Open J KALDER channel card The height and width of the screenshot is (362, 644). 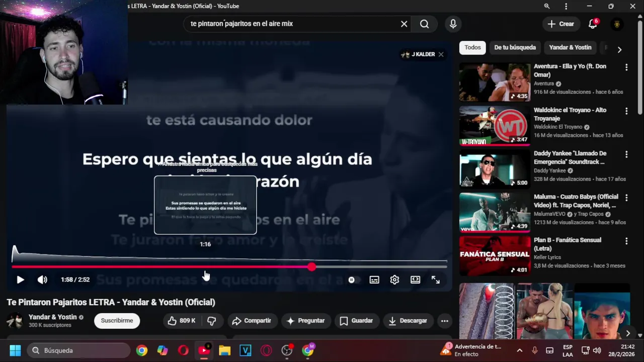418,54
